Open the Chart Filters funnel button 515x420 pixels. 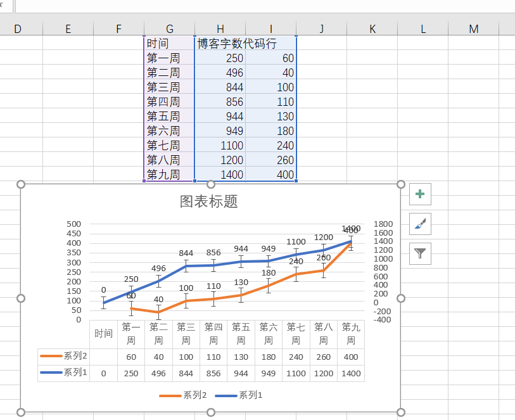[420, 253]
